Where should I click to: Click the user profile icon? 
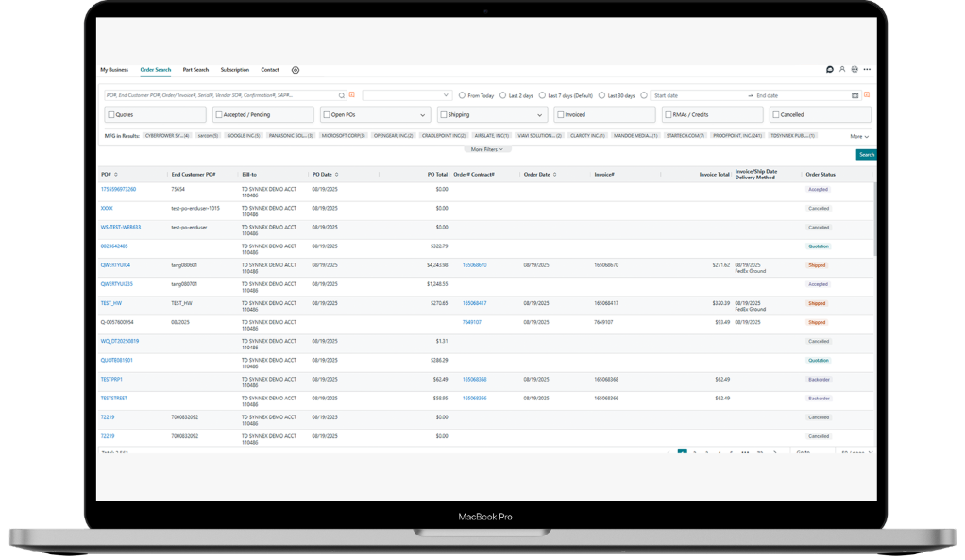click(x=842, y=70)
